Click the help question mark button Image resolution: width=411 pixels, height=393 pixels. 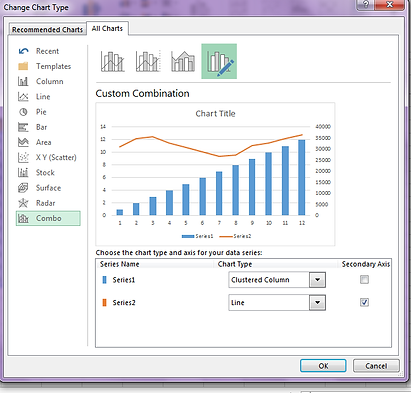(365, 4)
